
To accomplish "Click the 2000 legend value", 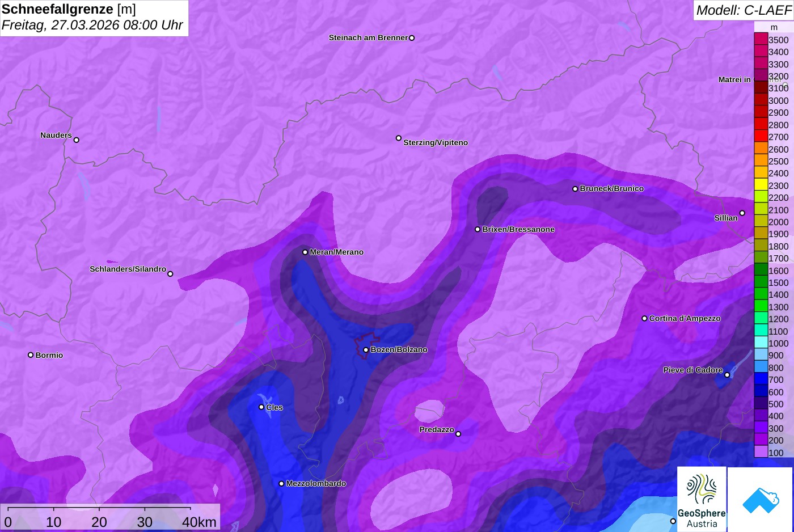I will [779, 222].
